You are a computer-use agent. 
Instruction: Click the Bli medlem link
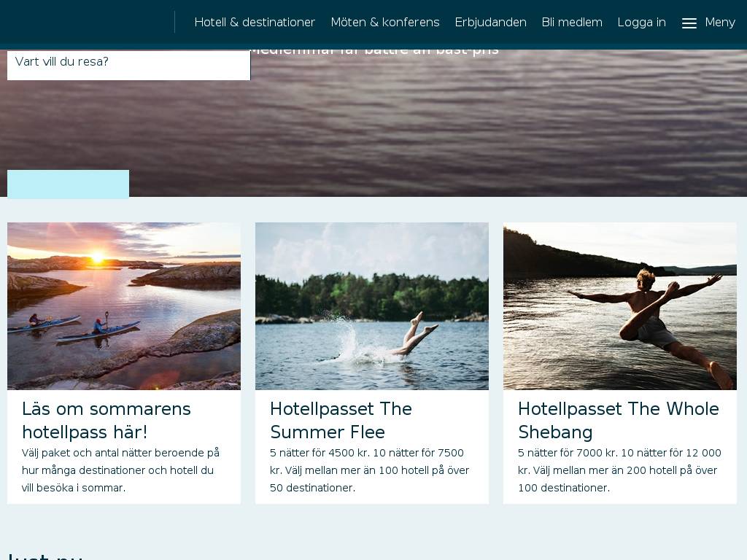(x=572, y=23)
